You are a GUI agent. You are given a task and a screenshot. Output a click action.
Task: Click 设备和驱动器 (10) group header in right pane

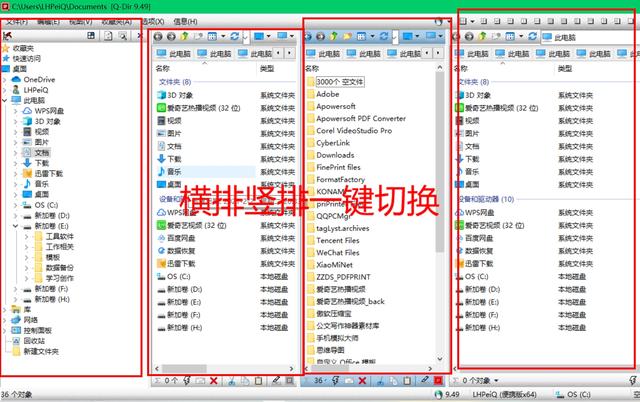(486, 199)
